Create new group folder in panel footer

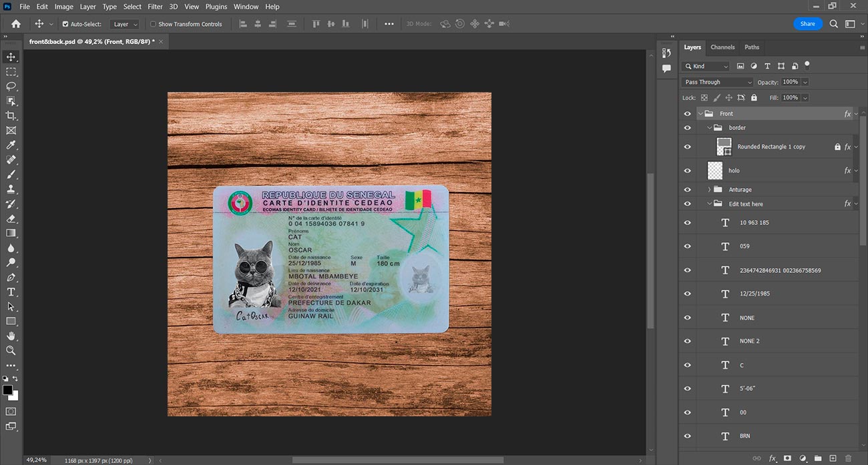[818, 458]
